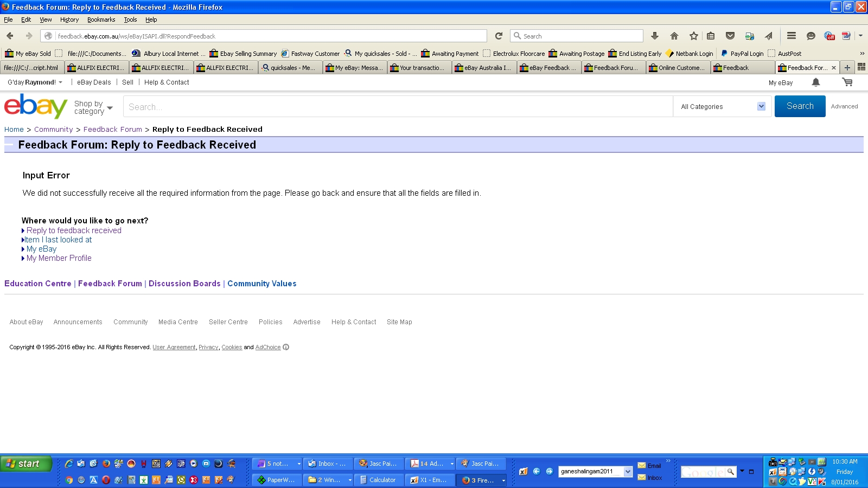Click the eBay search input field
868x488 pixels.
click(x=398, y=107)
